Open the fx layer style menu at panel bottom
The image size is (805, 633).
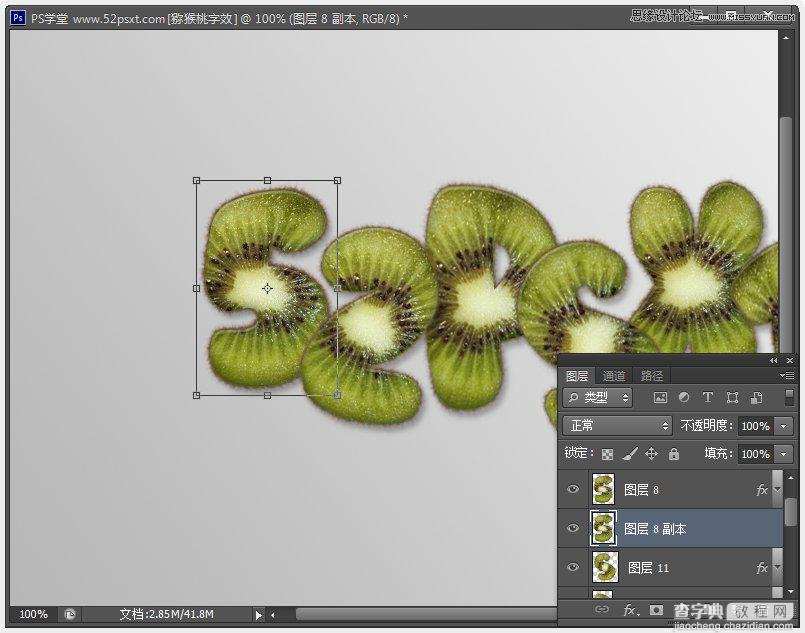pos(630,610)
